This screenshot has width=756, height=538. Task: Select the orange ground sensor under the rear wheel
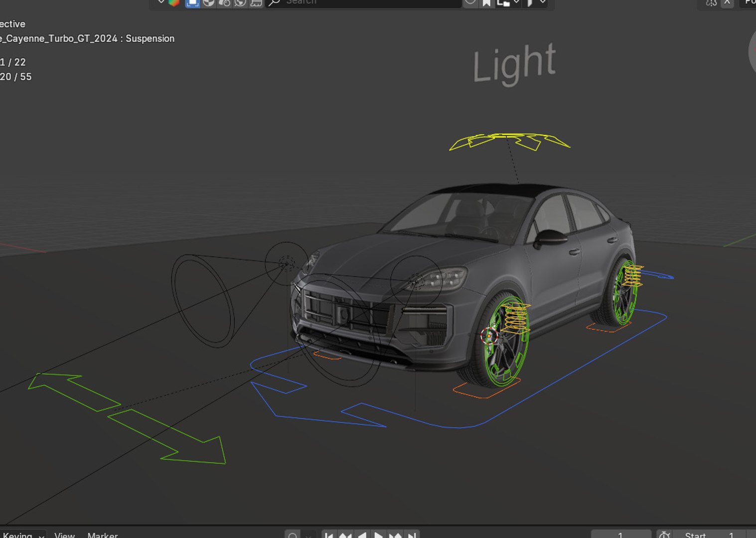(x=609, y=327)
